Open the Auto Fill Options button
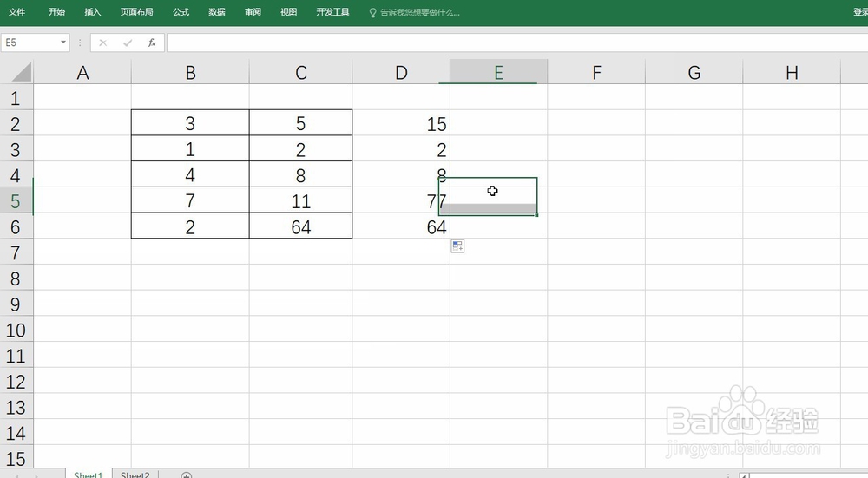The image size is (868, 478). (x=457, y=246)
